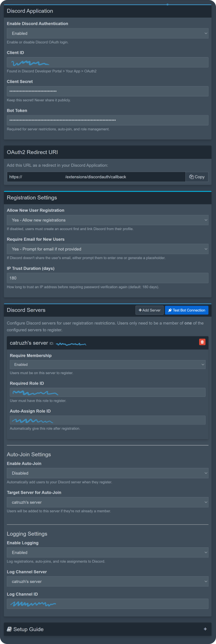Open the Enable Logging dropdown

point(107,553)
